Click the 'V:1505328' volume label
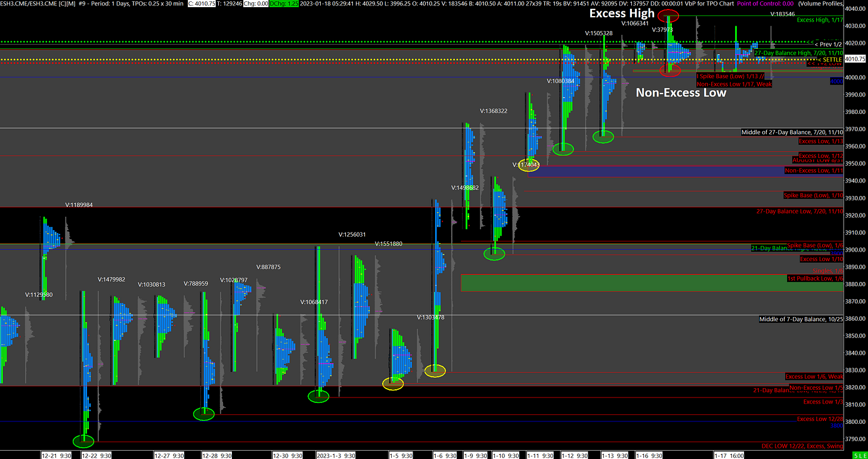The height and width of the screenshot is (459, 868). (x=599, y=33)
